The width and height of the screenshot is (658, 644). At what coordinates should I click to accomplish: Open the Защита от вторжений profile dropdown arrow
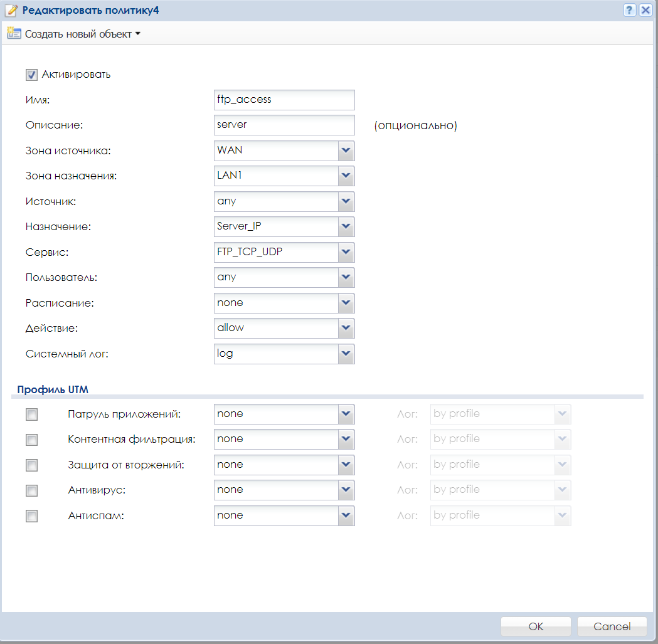coord(346,465)
